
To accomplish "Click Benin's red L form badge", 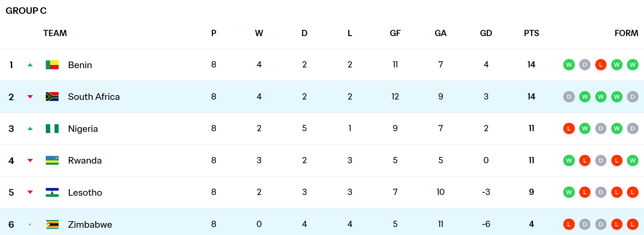I will tap(601, 65).
